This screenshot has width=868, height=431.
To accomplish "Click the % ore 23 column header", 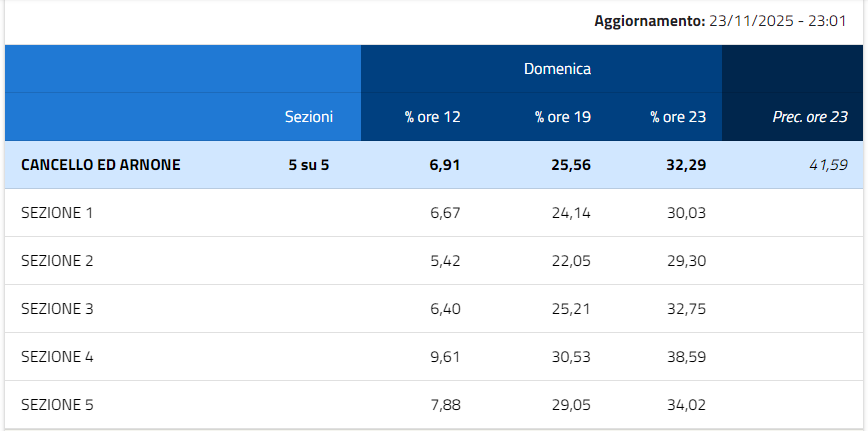I will [678, 117].
